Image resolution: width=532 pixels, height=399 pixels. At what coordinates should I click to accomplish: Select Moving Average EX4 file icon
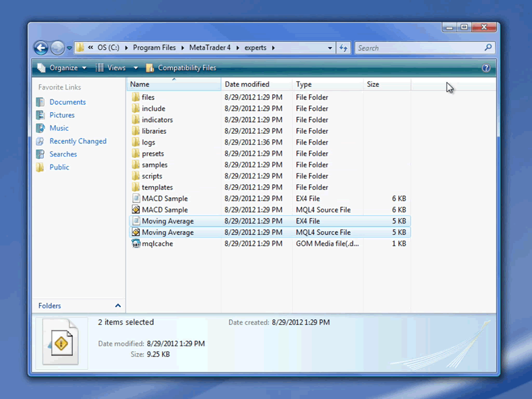[136, 221]
